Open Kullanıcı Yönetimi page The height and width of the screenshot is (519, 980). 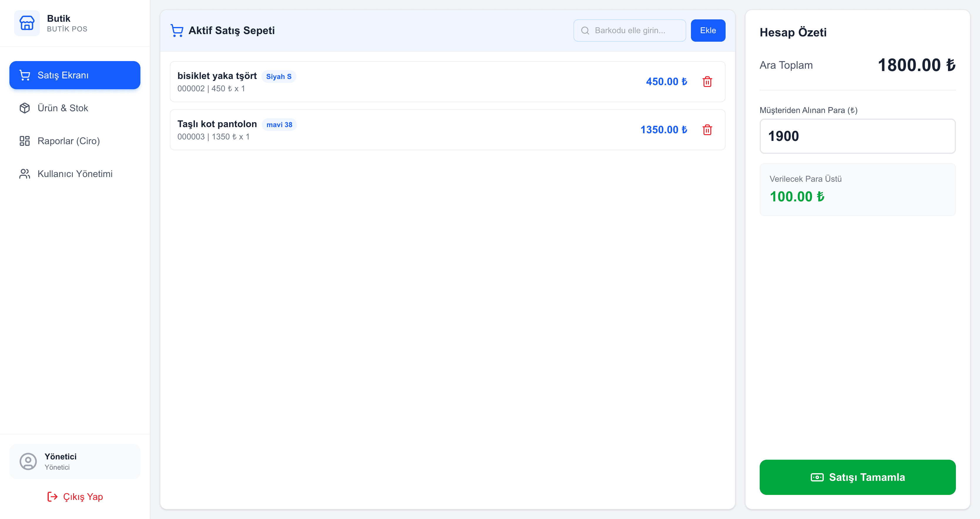point(75,174)
